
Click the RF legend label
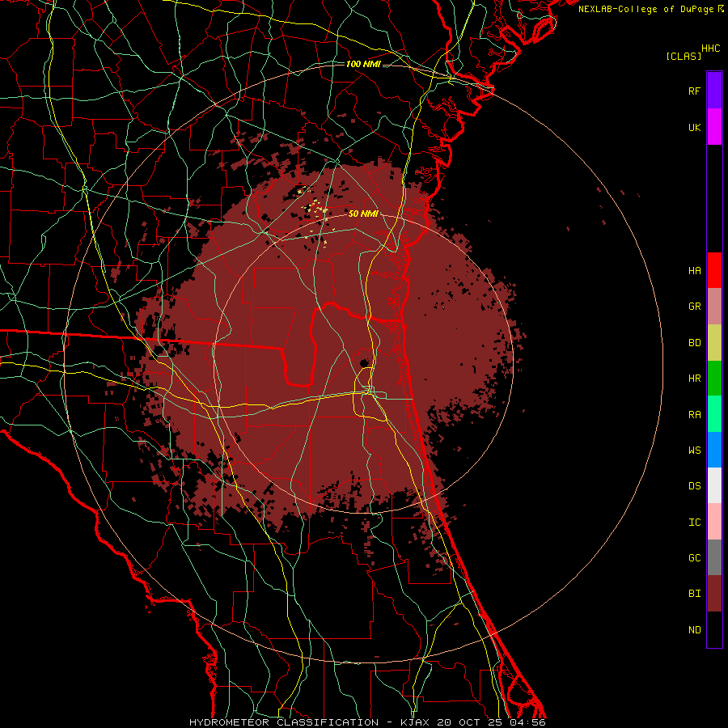click(x=694, y=91)
